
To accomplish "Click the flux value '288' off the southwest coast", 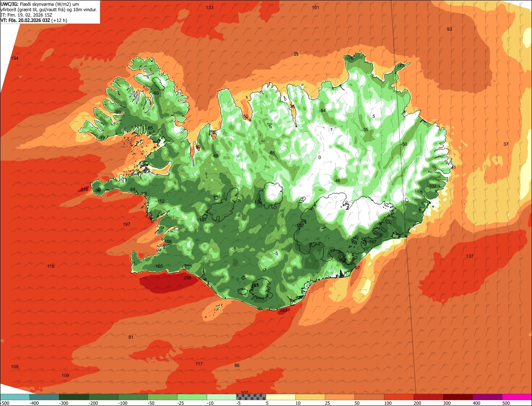I will (187, 278).
